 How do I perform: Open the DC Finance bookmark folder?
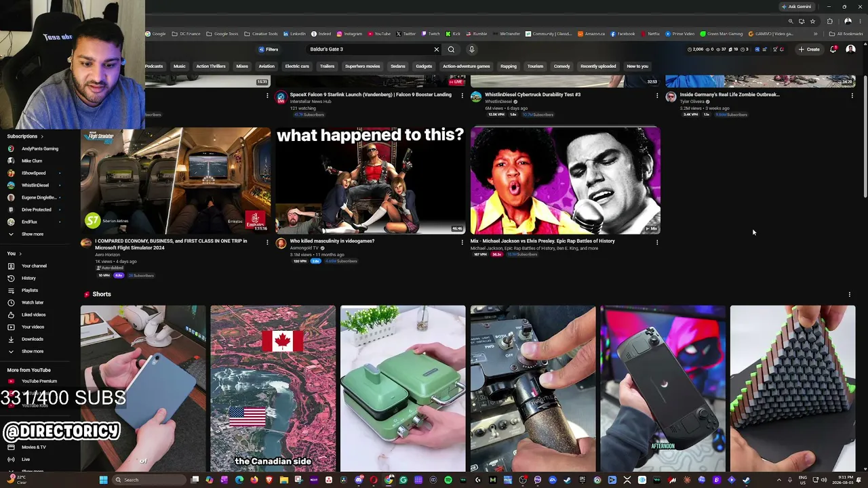pos(186,34)
